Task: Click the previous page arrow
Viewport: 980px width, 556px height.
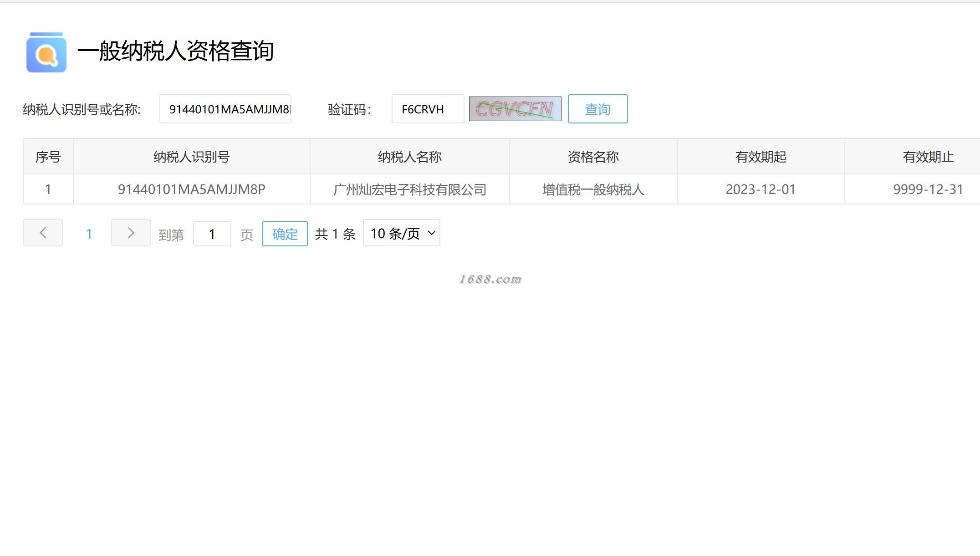Action: [43, 233]
